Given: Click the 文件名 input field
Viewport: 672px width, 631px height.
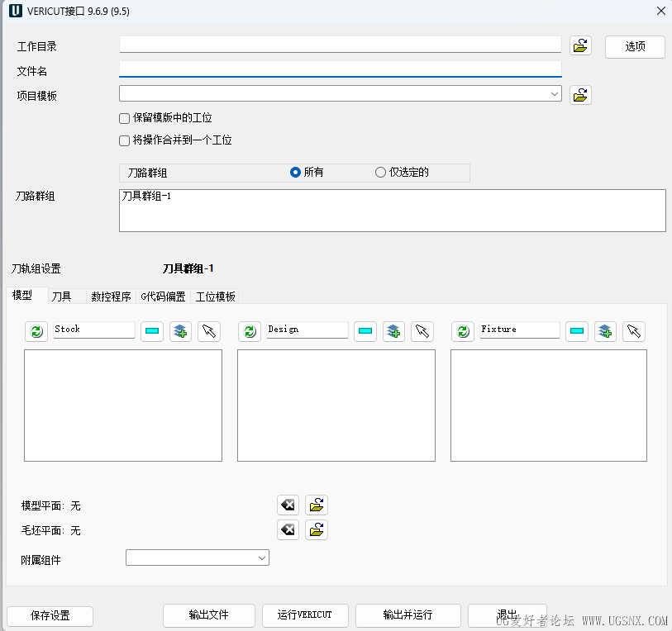Looking at the screenshot, I should [341, 69].
